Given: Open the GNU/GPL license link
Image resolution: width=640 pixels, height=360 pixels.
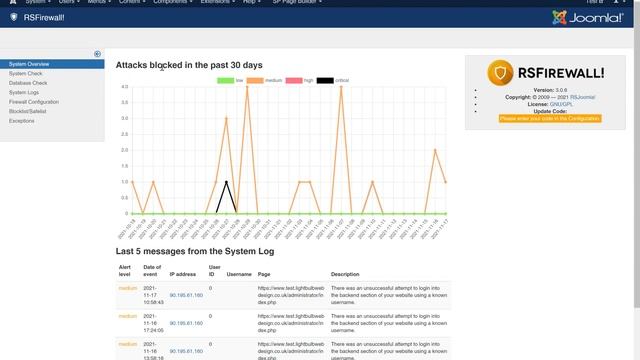Looking at the screenshot, I should (x=561, y=104).
